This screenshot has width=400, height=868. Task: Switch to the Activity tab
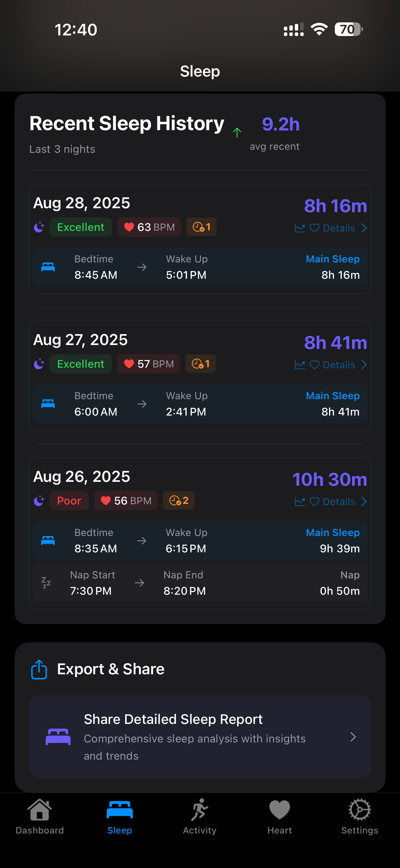tap(200, 816)
